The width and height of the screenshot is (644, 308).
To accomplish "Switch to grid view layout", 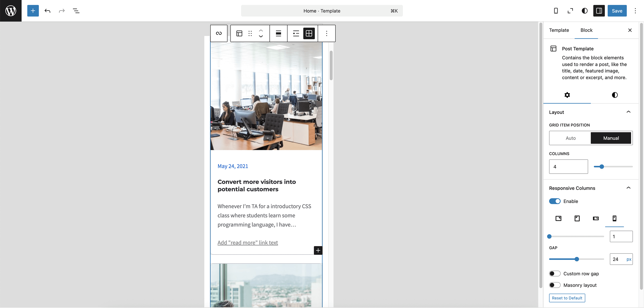I will click(x=309, y=33).
